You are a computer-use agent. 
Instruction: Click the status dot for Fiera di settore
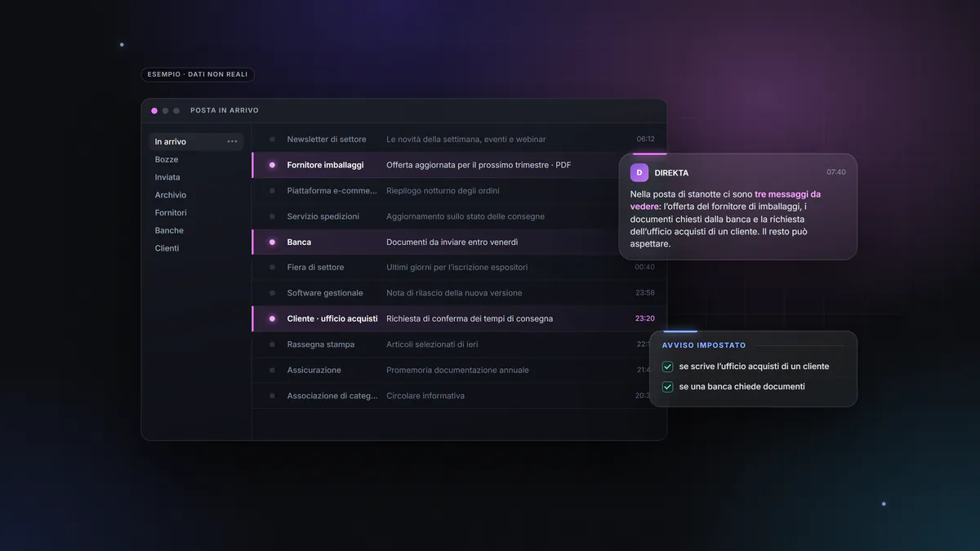point(272,268)
